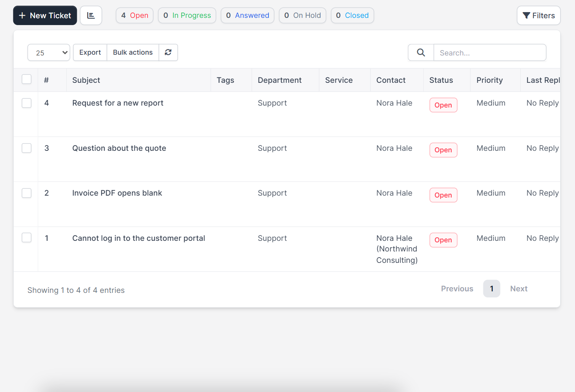Export the tickets table
The image size is (575, 392).
pyautogui.click(x=90, y=52)
